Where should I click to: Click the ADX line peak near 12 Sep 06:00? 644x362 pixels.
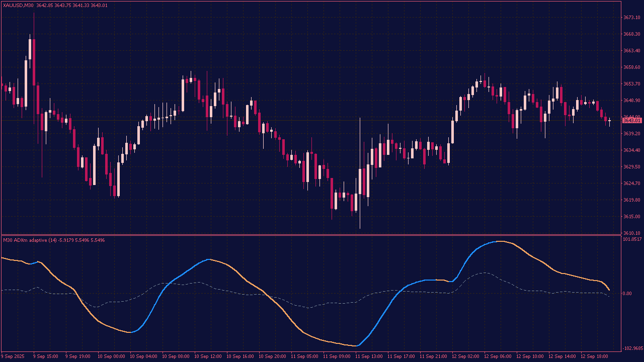498,241
